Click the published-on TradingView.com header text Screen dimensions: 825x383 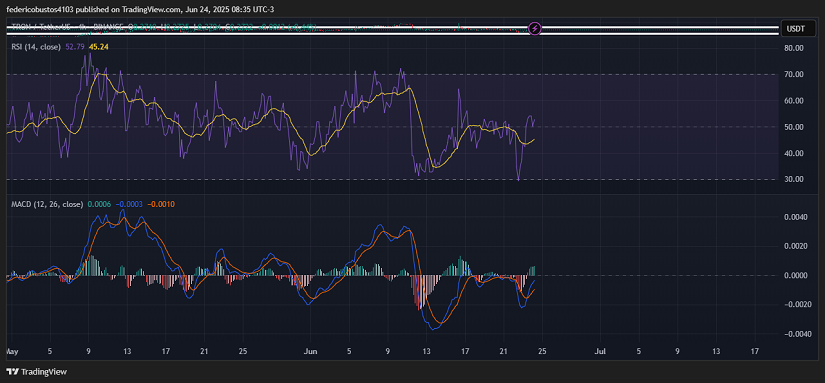pyautogui.click(x=140, y=9)
